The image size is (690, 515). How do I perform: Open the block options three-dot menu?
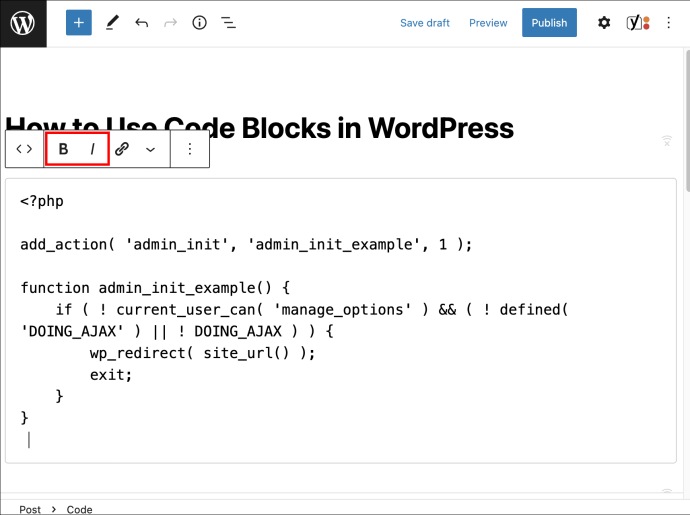[x=190, y=149]
